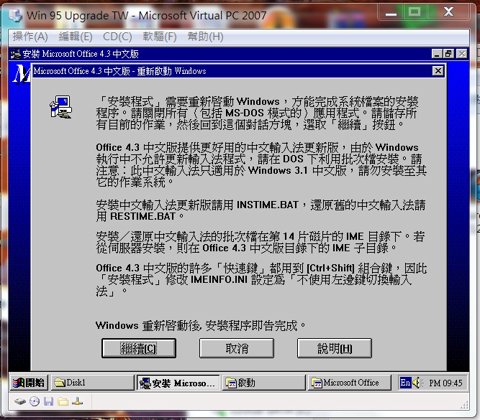Click the shared folder status icon
This screenshot has height=420, width=480.
pyautogui.click(x=63, y=402)
